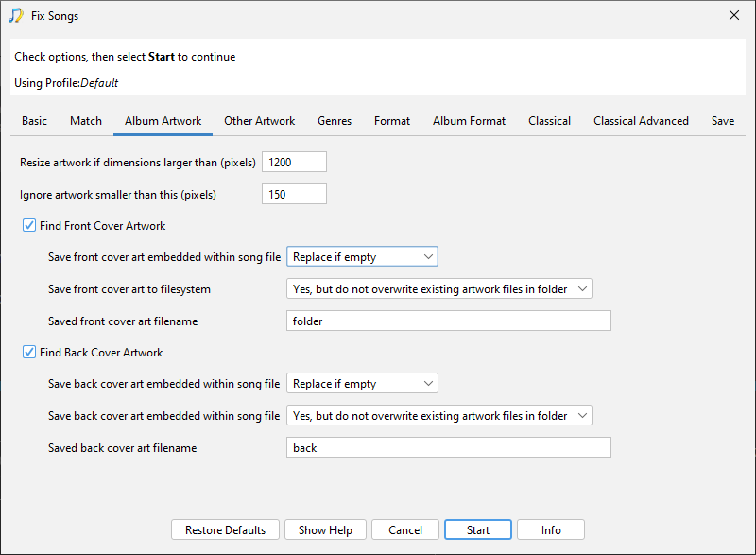Open front cover embedded save dropdown
This screenshot has width=756, height=555.
pos(362,257)
